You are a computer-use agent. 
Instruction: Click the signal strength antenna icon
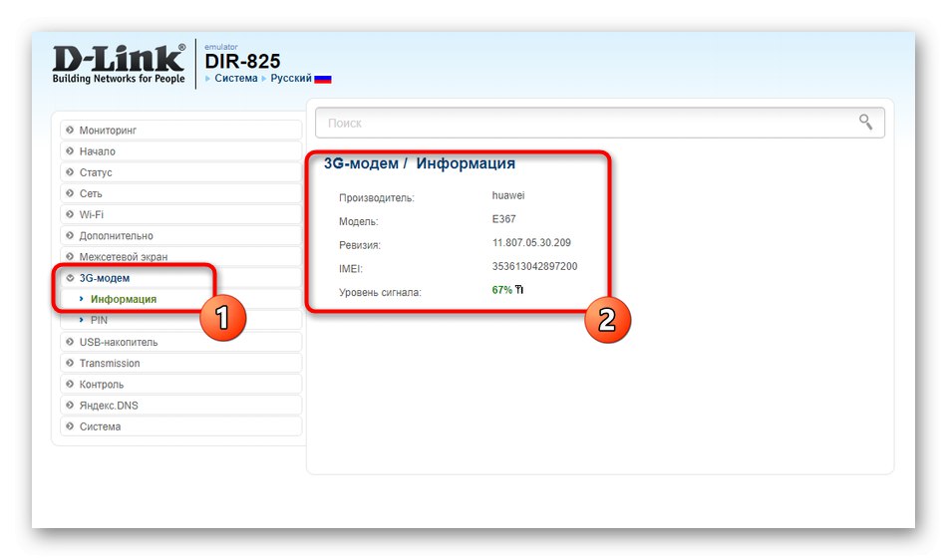coord(519,290)
